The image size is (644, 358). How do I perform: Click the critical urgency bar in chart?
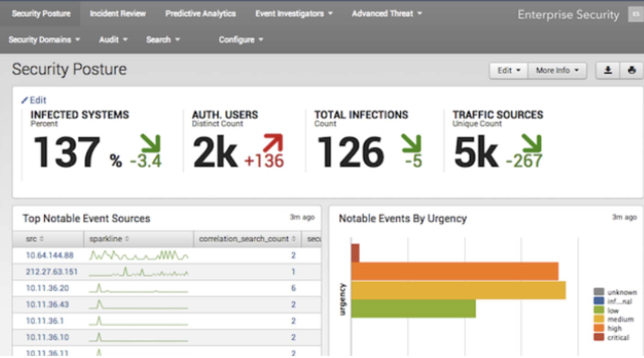coord(355,253)
